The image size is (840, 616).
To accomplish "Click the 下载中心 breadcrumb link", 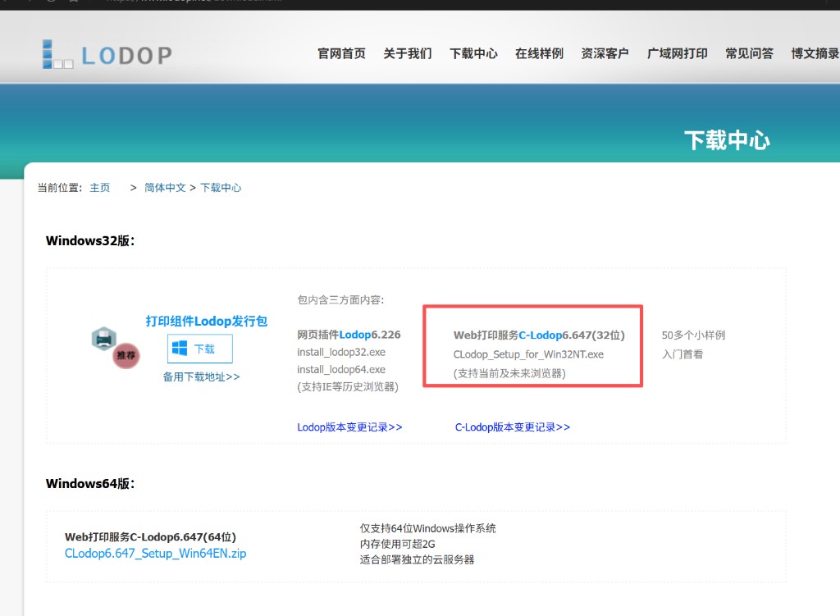I will tap(221, 188).
